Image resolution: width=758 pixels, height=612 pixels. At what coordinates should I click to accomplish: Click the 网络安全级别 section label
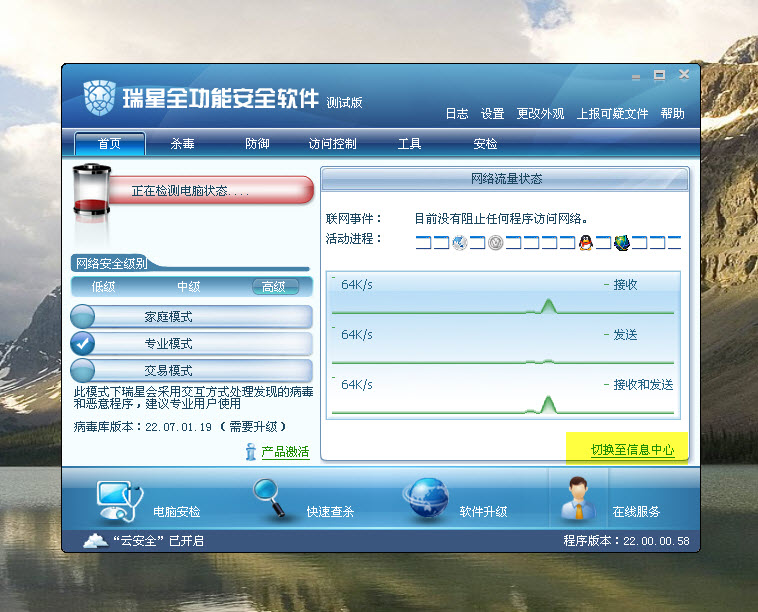111,263
